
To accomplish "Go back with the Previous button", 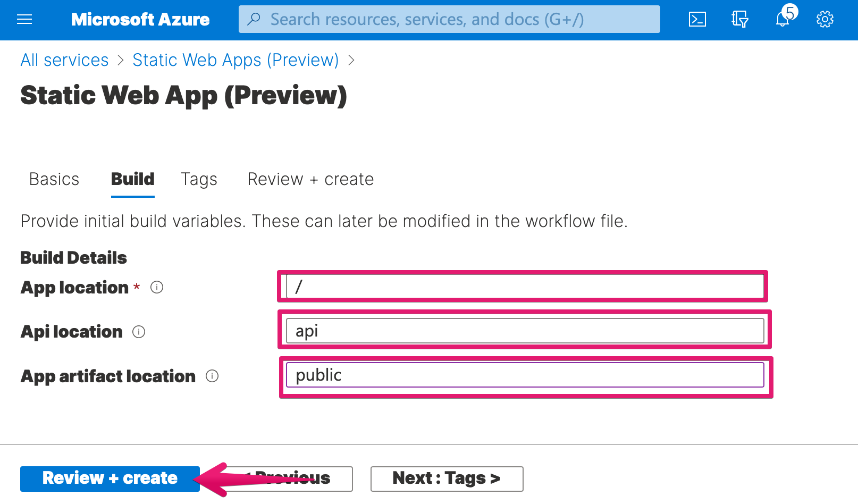I will [x=288, y=478].
